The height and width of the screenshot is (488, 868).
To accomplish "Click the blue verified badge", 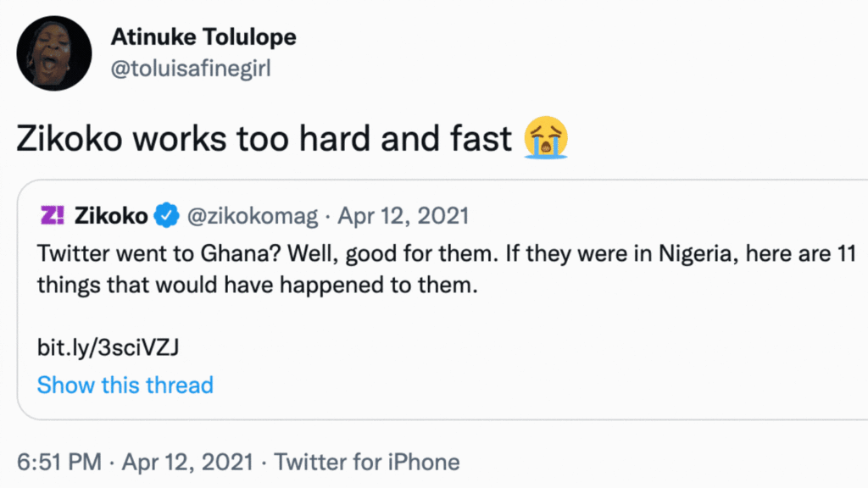I will (164, 217).
